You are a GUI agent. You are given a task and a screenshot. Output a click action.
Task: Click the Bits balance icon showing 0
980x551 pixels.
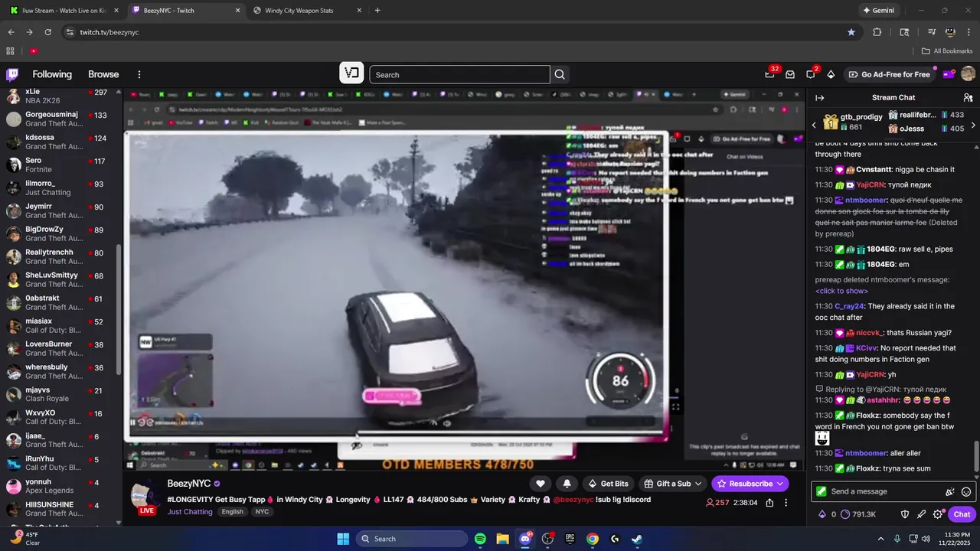[x=822, y=514]
